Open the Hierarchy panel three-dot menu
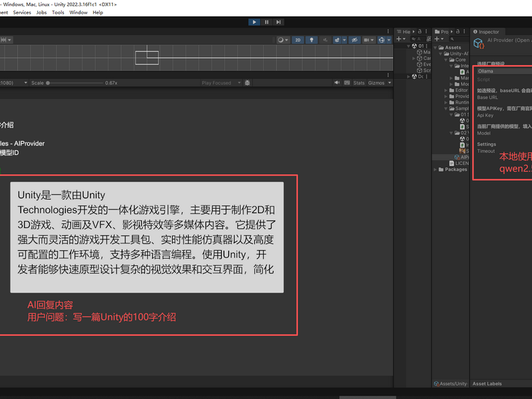 [426, 31]
